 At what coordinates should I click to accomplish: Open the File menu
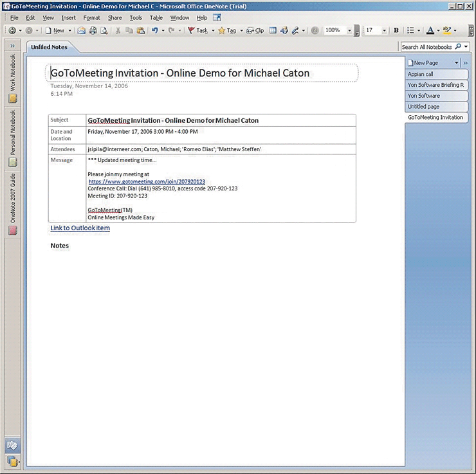(x=14, y=18)
